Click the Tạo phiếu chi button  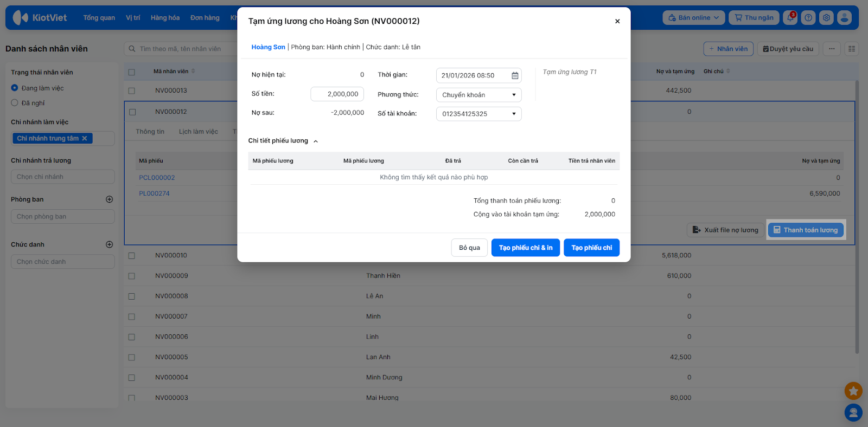(x=591, y=248)
